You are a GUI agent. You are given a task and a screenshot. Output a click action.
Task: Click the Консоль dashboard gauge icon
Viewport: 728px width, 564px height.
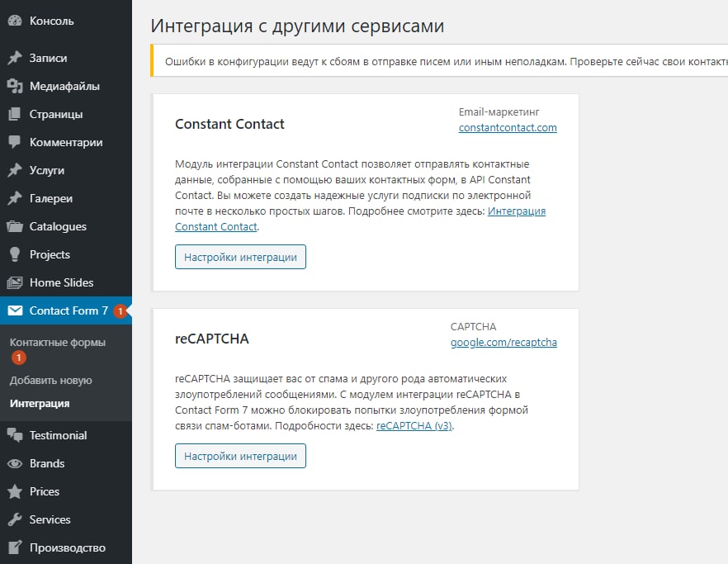click(x=14, y=21)
